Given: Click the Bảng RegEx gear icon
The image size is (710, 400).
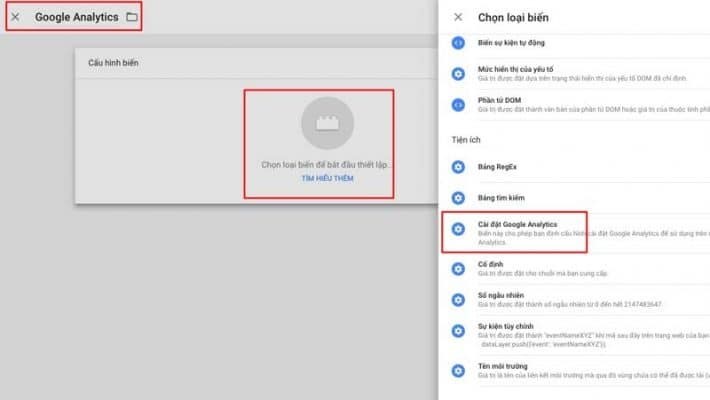Looking at the screenshot, I should pyautogui.click(x=458, y=167).
